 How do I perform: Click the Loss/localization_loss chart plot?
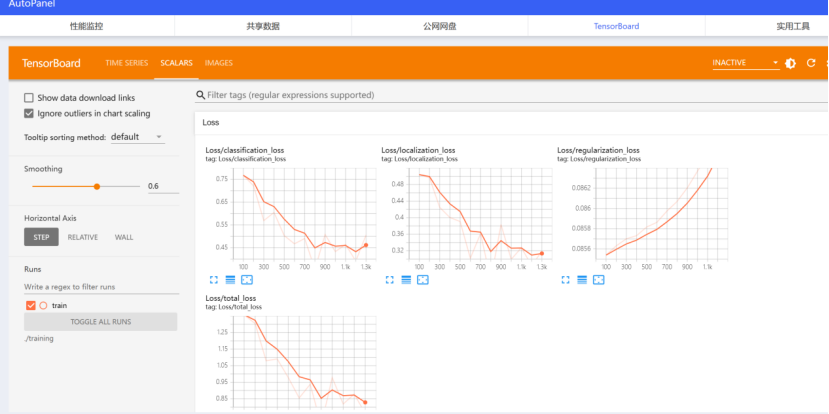click(480, 214)
